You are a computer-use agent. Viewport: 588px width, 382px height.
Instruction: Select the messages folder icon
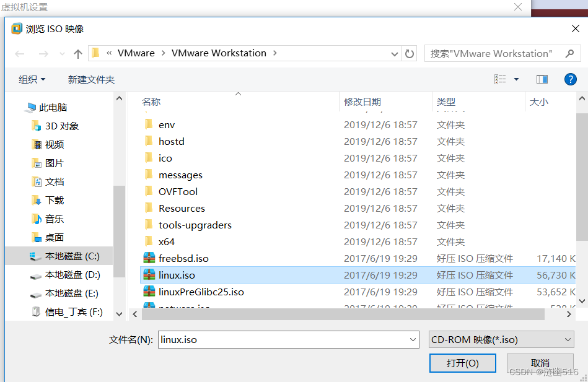149,175
